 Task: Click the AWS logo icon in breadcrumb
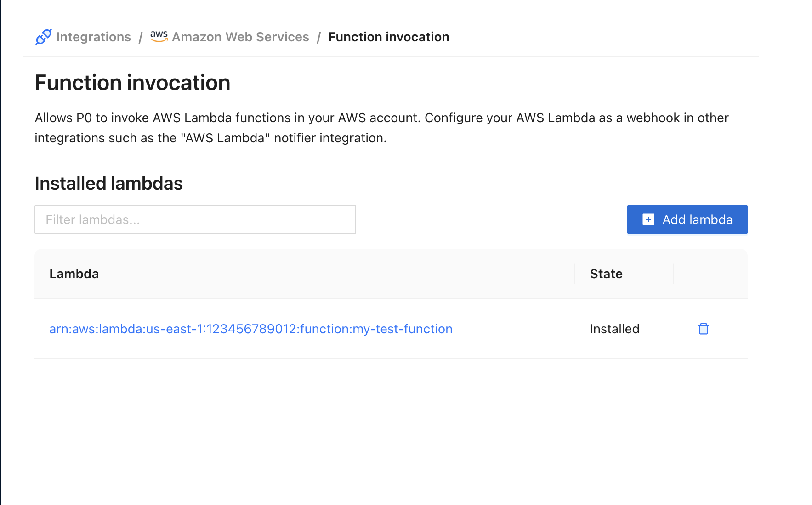(159, 36)
